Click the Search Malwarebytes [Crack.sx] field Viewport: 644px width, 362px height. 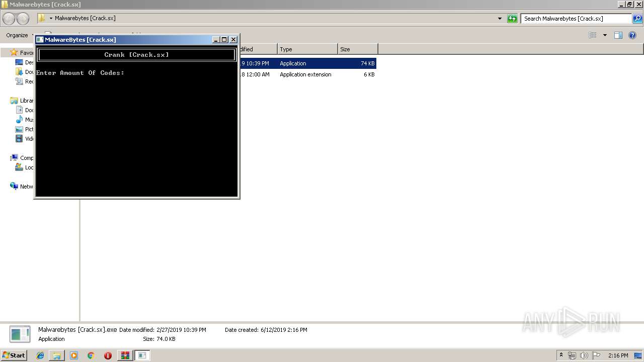576,19
